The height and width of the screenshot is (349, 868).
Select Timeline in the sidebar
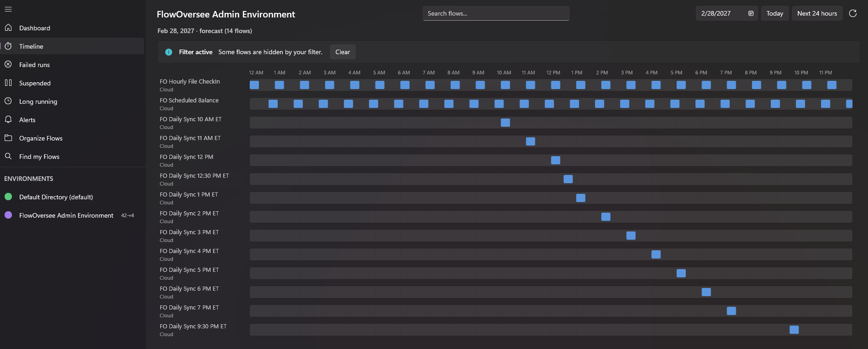[x=72, y=46]
